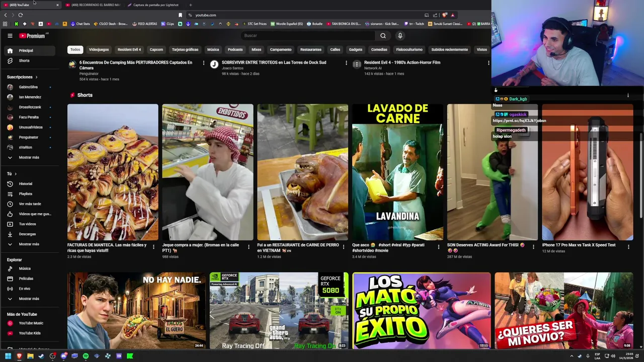The image size is (644, 362).
Task: Start voice search with microphone icon
Action: (x=400, y=36)
